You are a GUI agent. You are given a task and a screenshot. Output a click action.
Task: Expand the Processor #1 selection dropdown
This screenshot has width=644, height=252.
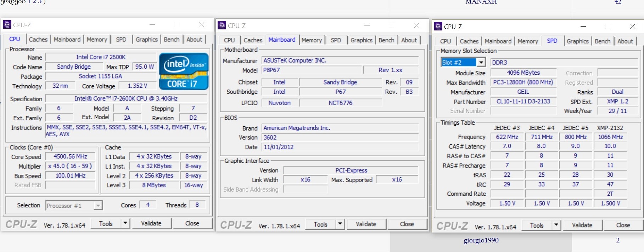point(98,206)
